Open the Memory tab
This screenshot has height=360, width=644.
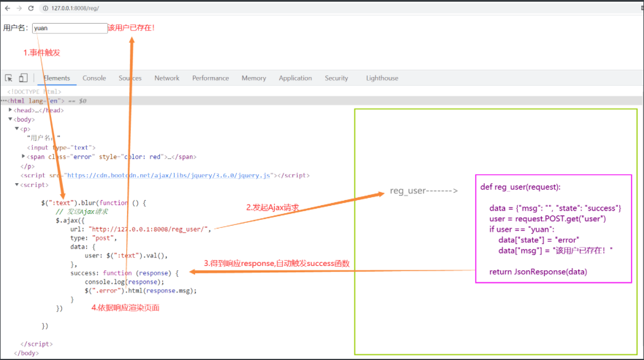click(254, 78)
